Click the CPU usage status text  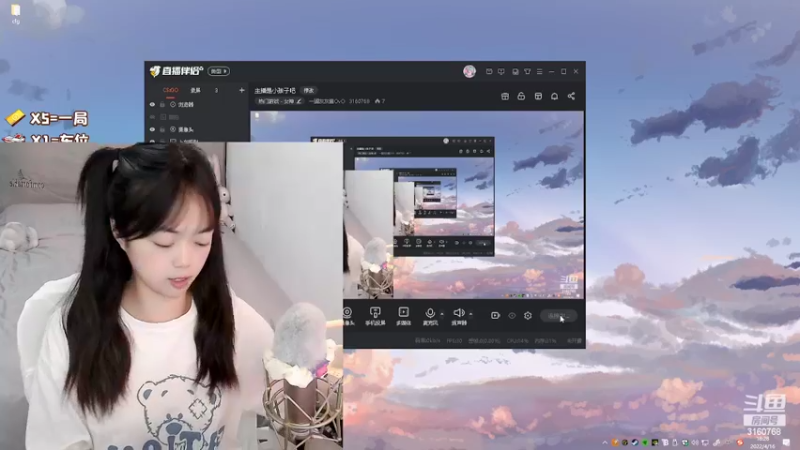click(x=517, y=340)
